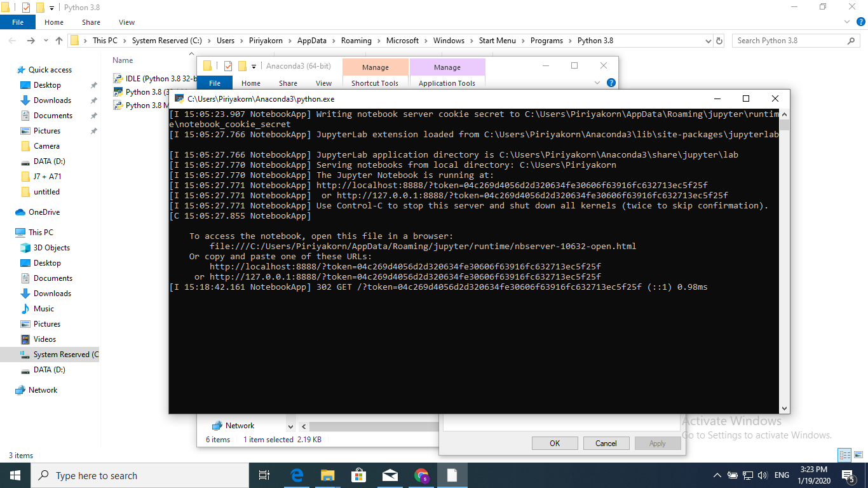868x488 pixels.
Task: Open Google Chrome from the taskbar
Action: click(x=421, y=475)
